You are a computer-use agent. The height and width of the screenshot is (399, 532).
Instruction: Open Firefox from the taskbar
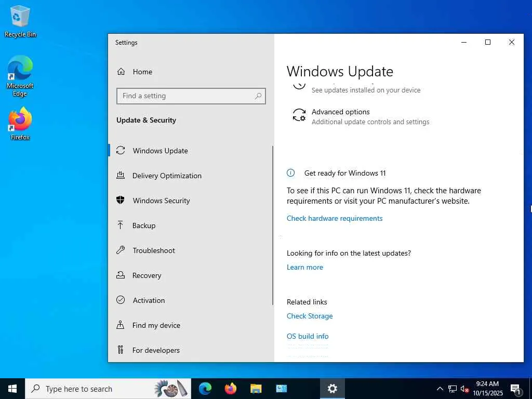[230, 389]
